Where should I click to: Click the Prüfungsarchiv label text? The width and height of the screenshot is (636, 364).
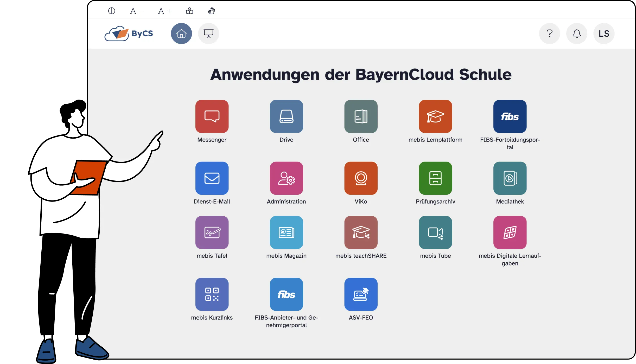[x=435, y=202]
